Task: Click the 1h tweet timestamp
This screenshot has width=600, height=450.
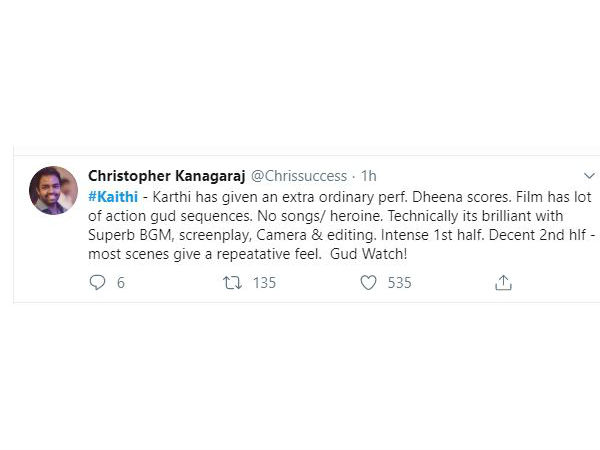Action: (369, 176)
